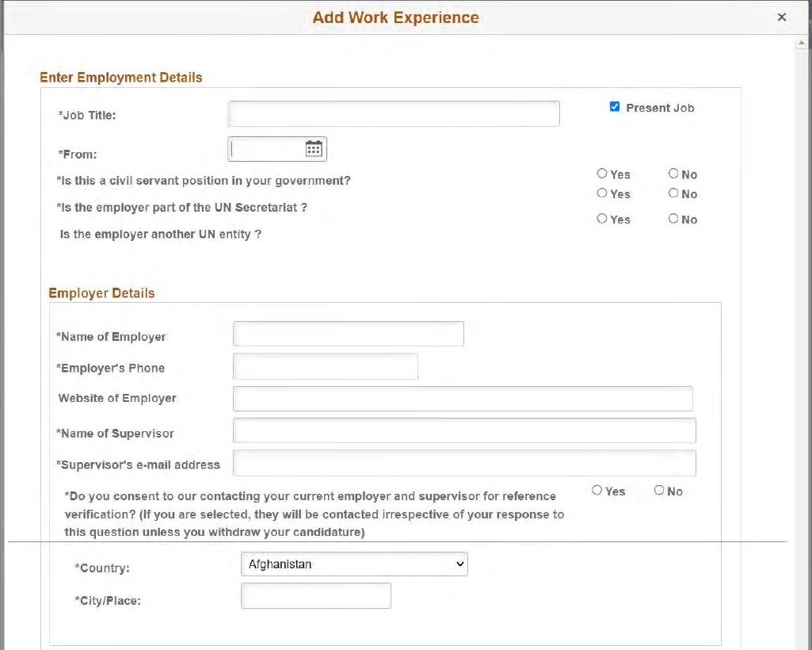Viewport: 812px width, 650px height.
Task: Click the 'Add Work Experience' title
Action: [395, 17]
